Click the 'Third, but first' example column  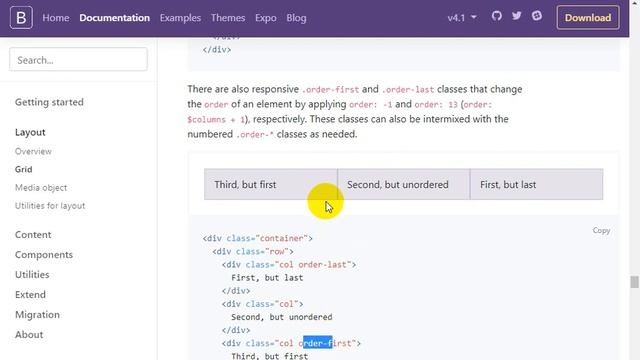tap(271, 184)
